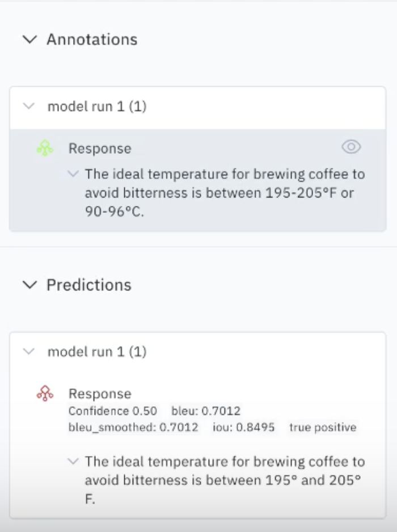The width and height of the screenshot is (397, 532).
Task: Click the bleu_smoothed: 0.7012 tag
Action: click(133, 427)
